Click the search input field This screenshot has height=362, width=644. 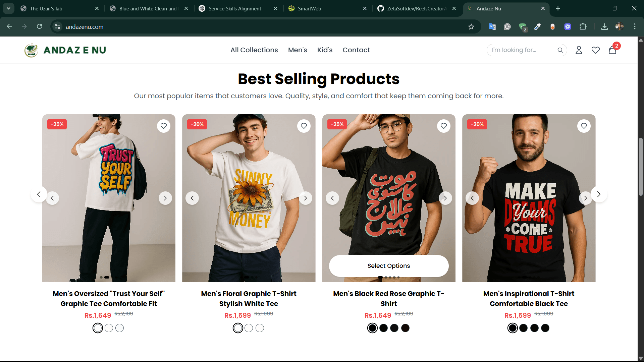520,50
